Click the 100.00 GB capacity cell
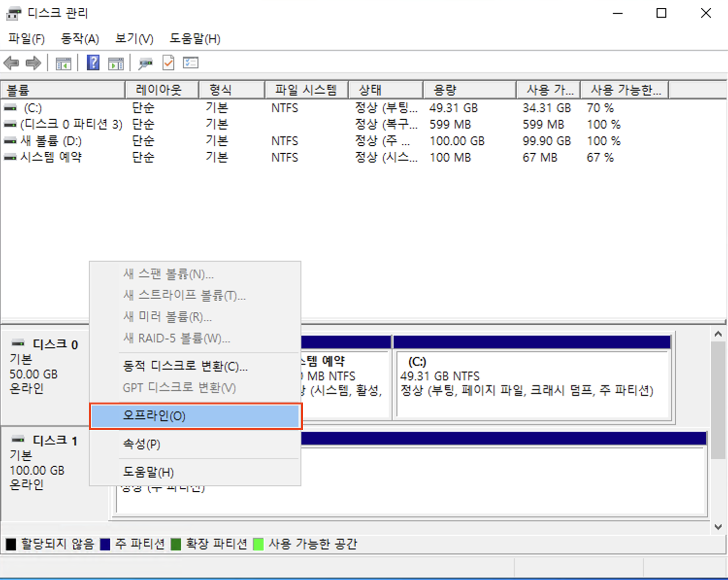 pos(457,141)
